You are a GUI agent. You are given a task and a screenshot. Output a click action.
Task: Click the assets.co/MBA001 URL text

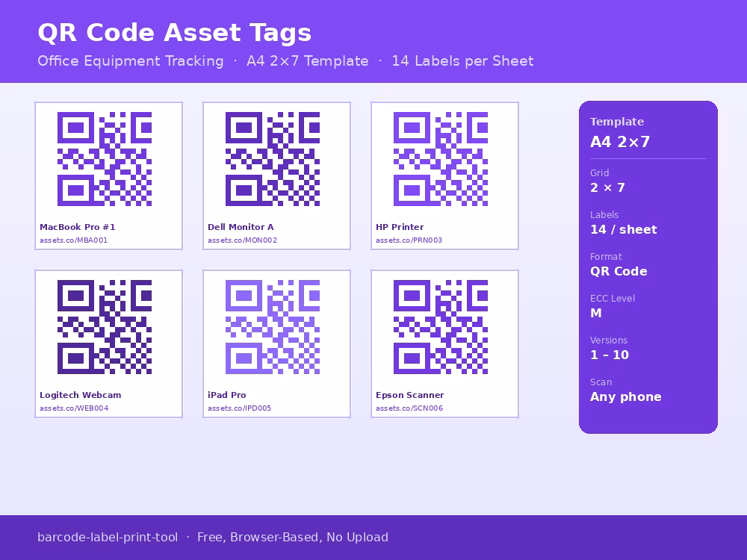coord(73,240)
